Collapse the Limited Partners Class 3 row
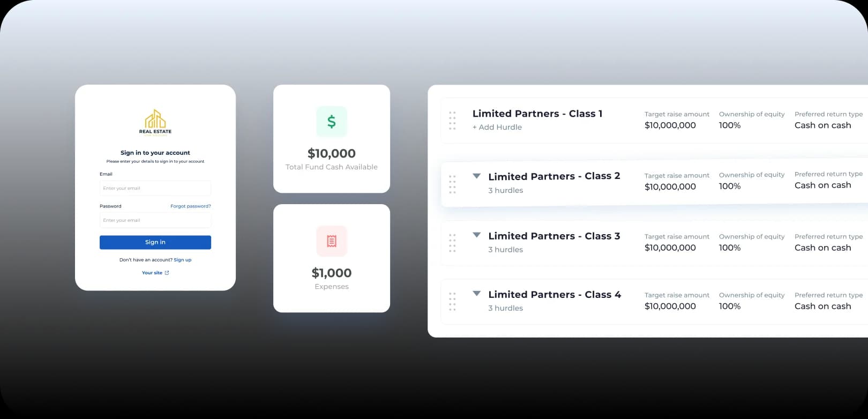Image resolution: width=868 pixels, height=419 pixels. point(477,235)
